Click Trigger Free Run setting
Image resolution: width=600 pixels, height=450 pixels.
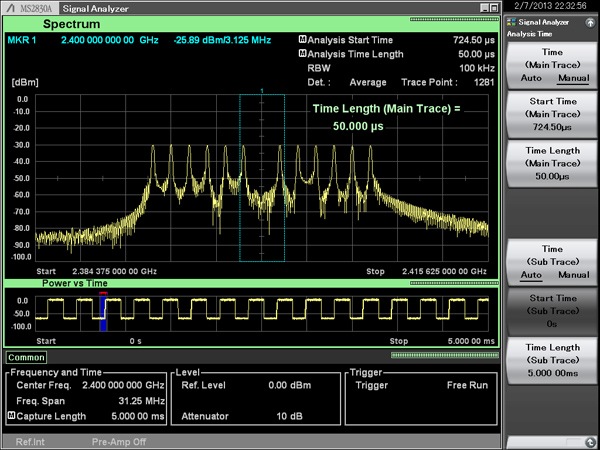coord(467,385)
